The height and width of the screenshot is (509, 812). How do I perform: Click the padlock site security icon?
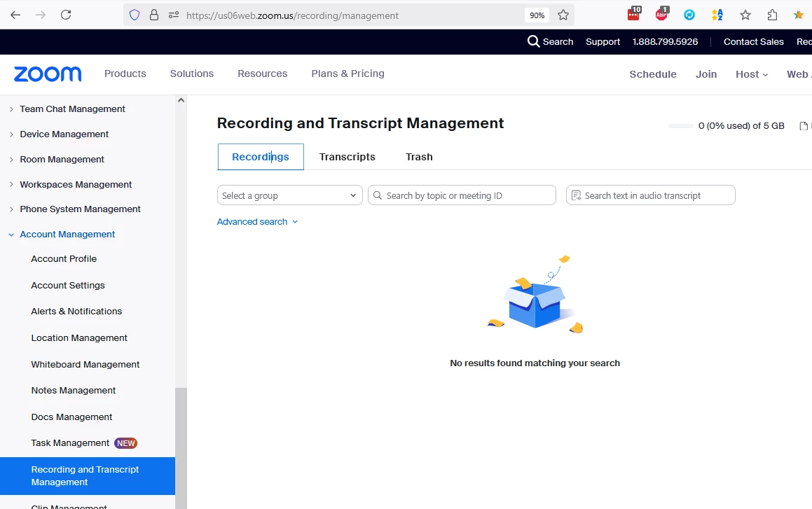[x=154, y=15]
